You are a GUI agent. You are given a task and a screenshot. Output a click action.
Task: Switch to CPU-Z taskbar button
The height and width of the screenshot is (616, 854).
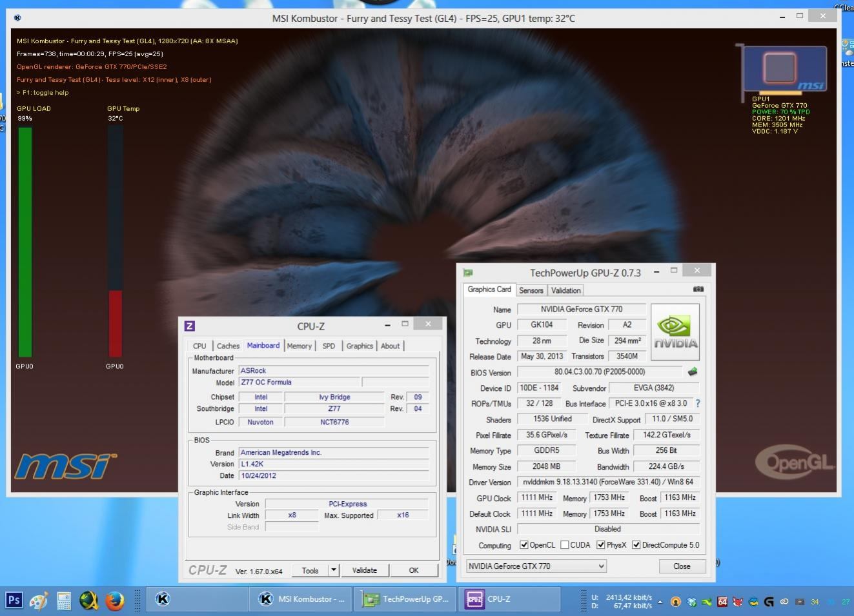(509, 599)
